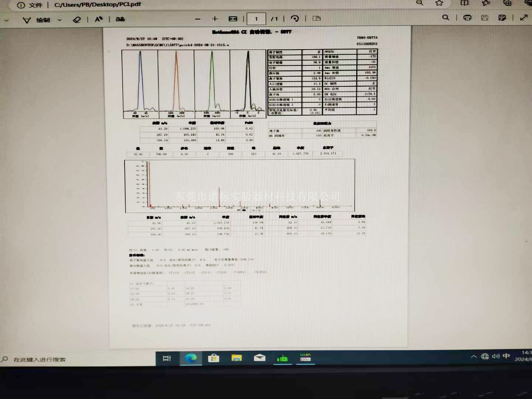
Task: Toggle full screen PDF view
Action: pyautogui.click(x=524, y=17)
